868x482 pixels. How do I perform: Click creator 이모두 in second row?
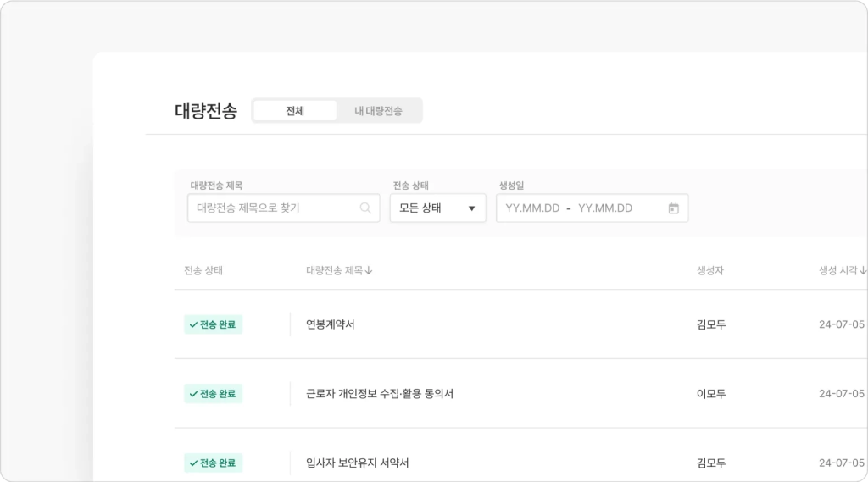point(710,394)
